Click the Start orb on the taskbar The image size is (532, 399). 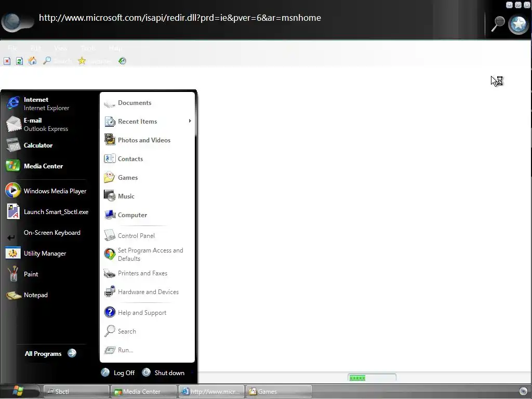tap(18, 391)
